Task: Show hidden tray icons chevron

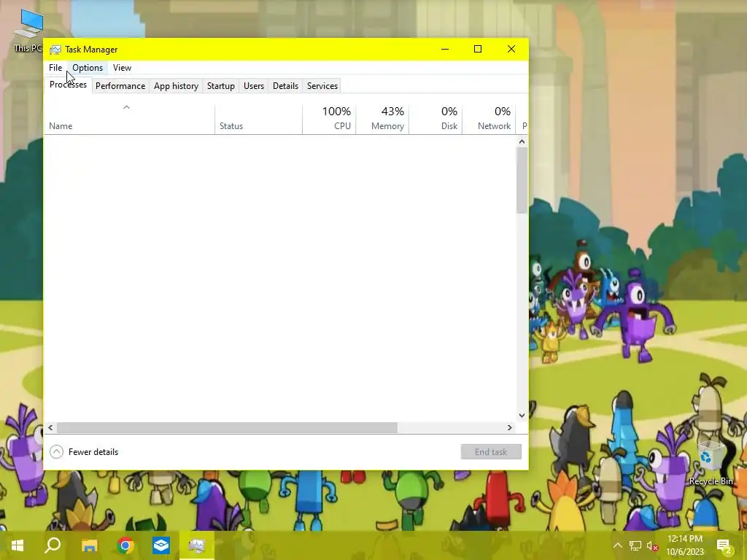Action: [x=617, y=545]
